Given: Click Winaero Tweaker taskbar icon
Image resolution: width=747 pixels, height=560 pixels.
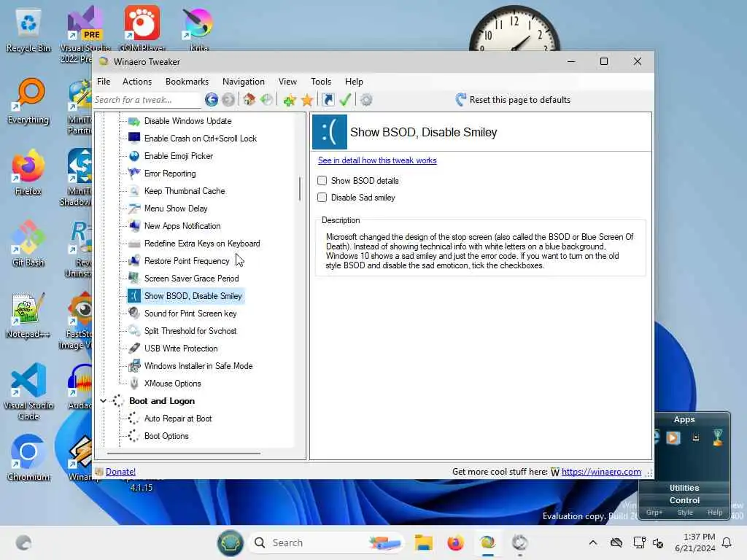Looking at the screenshot, I should pyautogui.click(x=487, y=542).
